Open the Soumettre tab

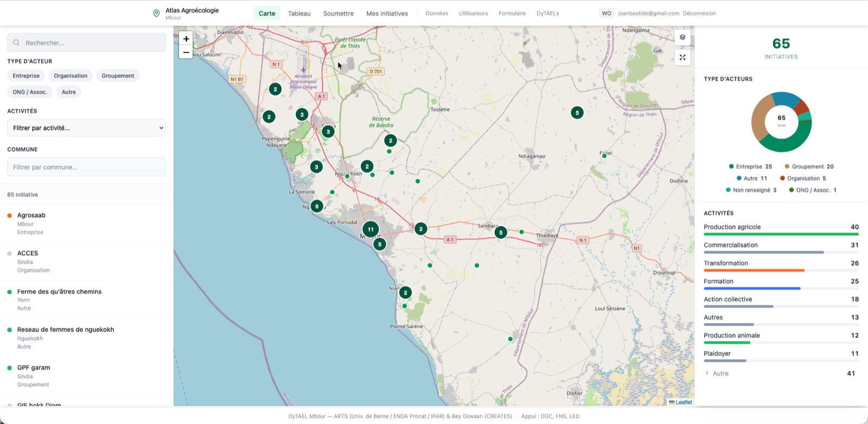[x=339, y=14]
